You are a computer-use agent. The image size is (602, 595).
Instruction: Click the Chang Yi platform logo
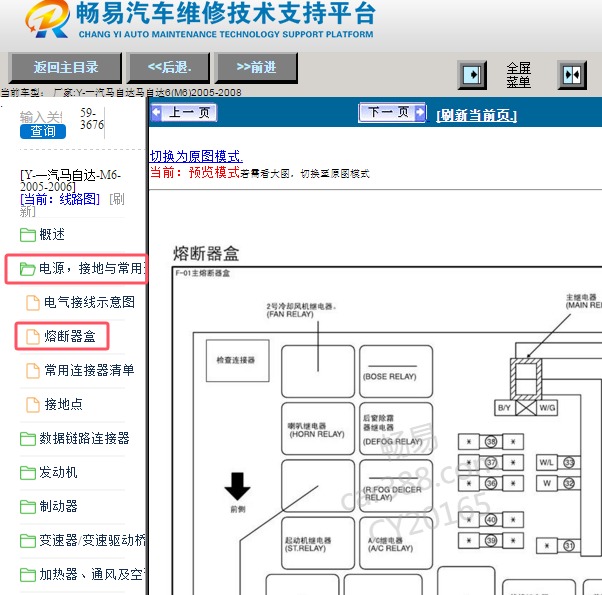coord(48,19)
